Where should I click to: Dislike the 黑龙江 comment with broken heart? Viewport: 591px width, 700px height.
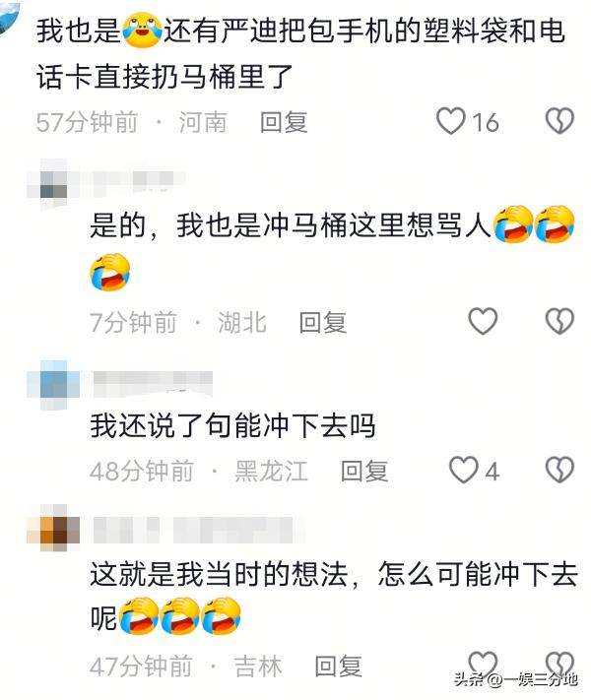pyautogui.click(x=559, y=470)
